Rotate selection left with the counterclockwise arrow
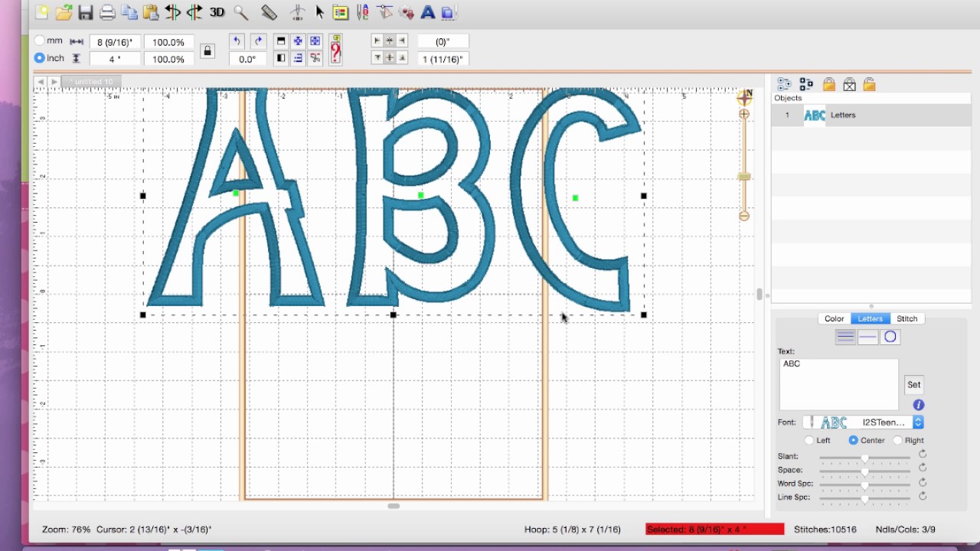The height and width of the screenshot is (551, 980). (237, 41)
